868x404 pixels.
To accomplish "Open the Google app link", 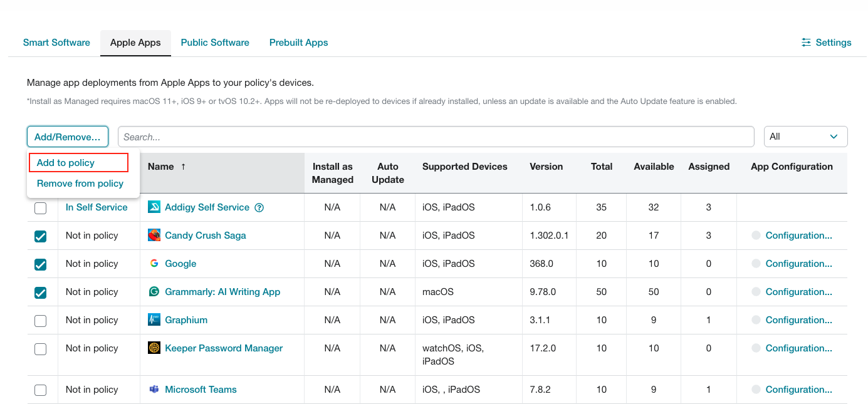I will point(180,264).
